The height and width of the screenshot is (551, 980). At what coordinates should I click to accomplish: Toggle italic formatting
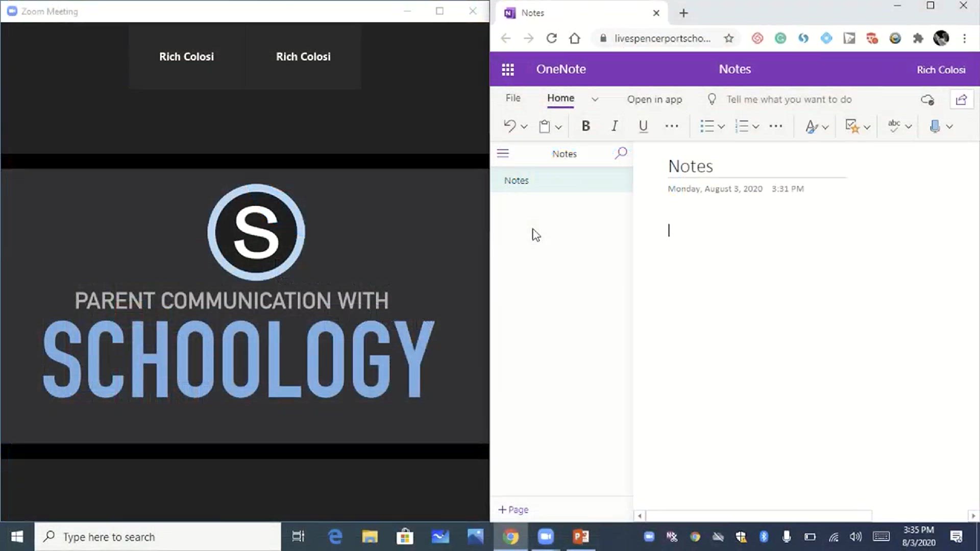point(615,126)
